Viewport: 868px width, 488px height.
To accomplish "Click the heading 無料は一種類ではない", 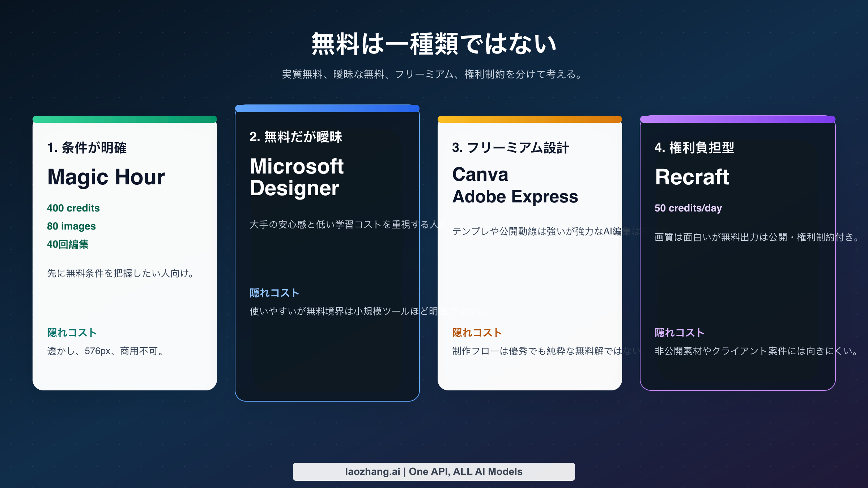I will point(434,44).
